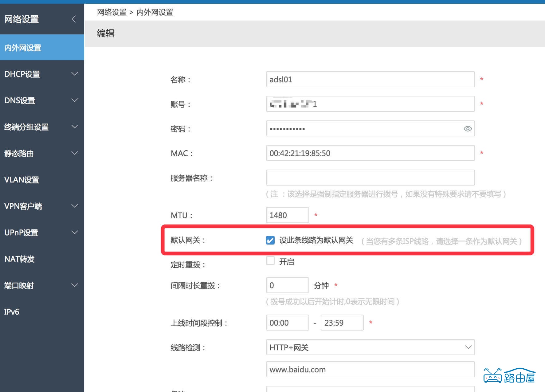The width and height of the screenshot is (545, 392).
Task: Collapse the sidebar using the top chevron
Action: point(74,19)
